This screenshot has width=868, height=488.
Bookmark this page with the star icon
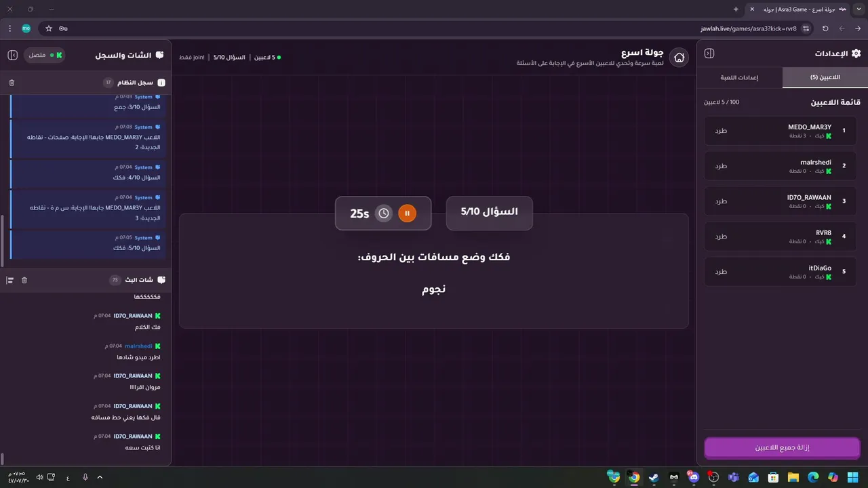click(x=49, y=28)
